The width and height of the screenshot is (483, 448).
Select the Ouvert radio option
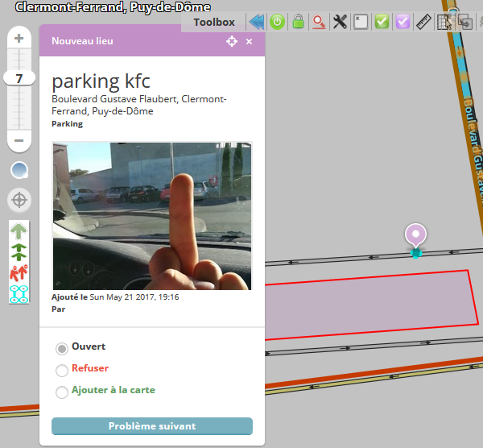pyautogui.click(x=62, y=348)
